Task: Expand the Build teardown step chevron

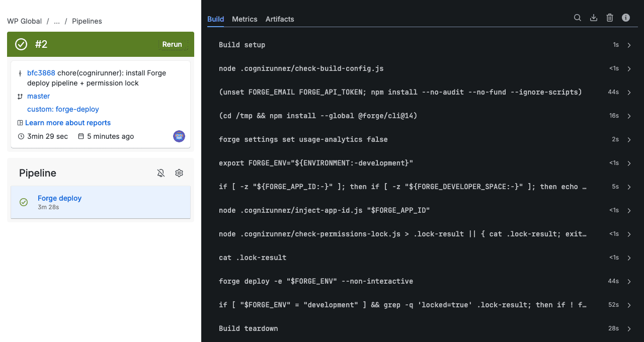Action: tap(629, 328)
